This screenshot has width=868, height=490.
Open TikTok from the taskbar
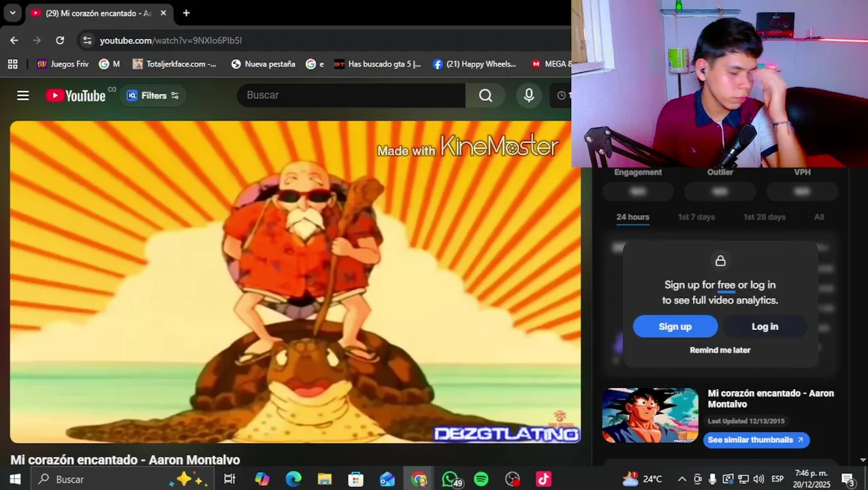tap(544, 479)
